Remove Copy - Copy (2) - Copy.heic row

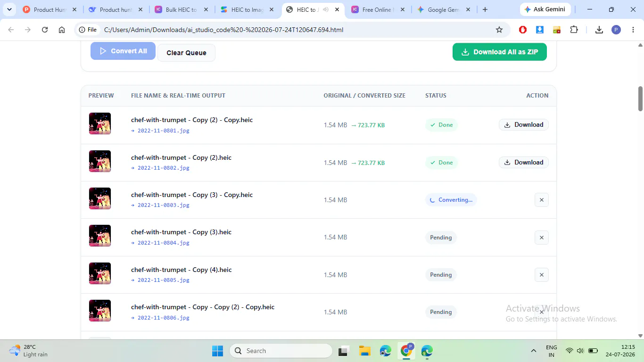tap(542, 312)
